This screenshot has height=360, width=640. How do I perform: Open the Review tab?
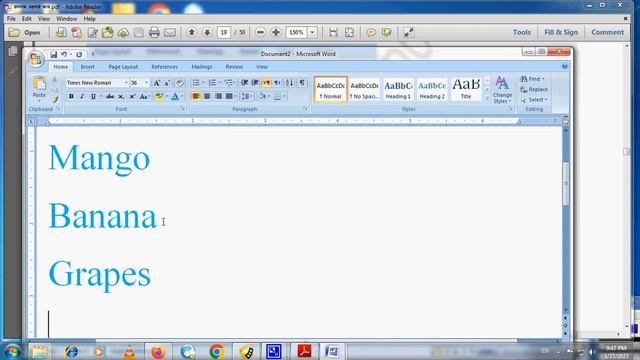pos(234,67)
